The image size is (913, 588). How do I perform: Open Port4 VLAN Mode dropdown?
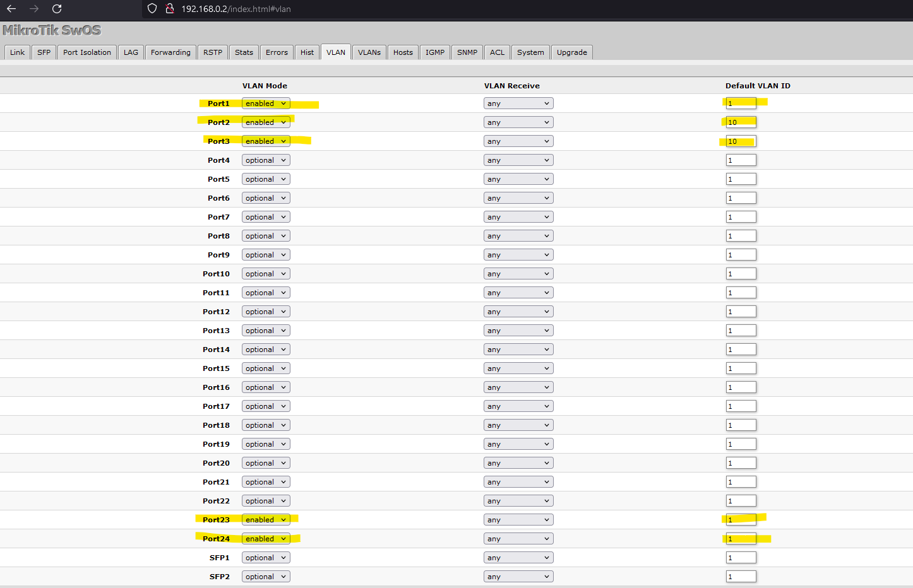[266, 160]
